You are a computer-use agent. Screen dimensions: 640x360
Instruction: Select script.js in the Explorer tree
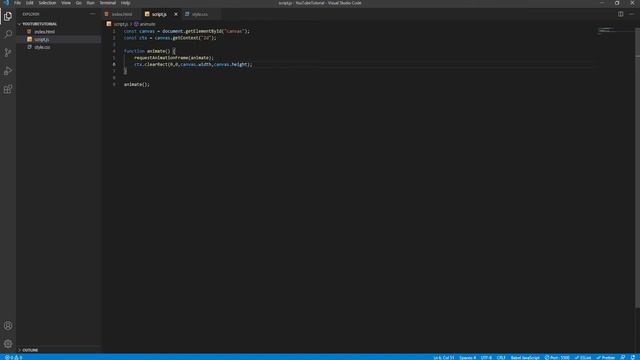point(42,40)
